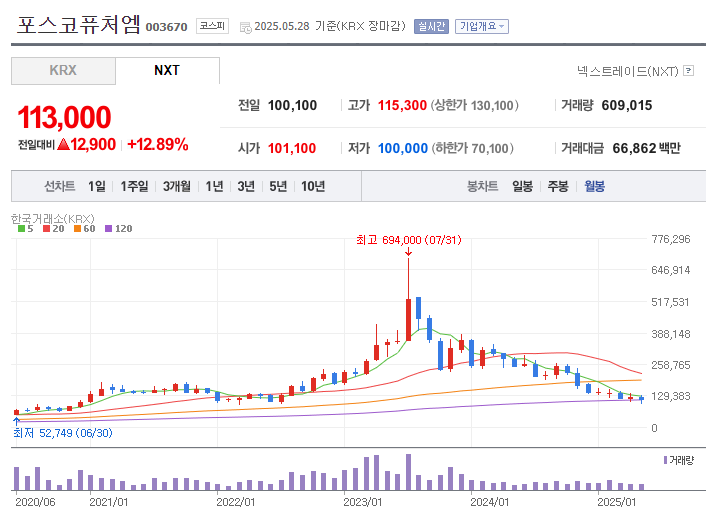The image size is (706, 525).
Task: Click the 전일 value 100,100
Action: click(x=292, y=105)
